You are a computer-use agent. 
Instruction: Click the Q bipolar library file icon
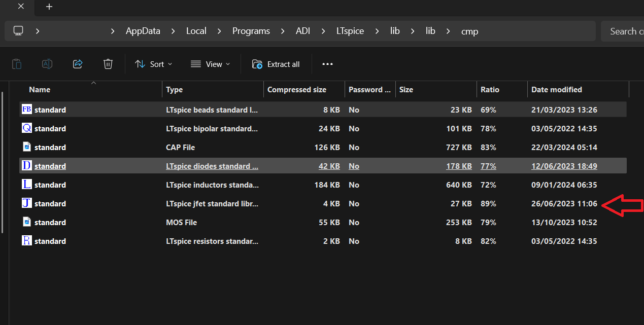(27, 128)
